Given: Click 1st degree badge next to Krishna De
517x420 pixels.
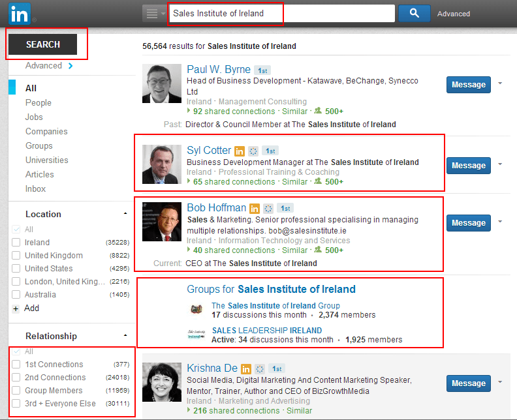Looking at the screenshot, I should point(277,368).
